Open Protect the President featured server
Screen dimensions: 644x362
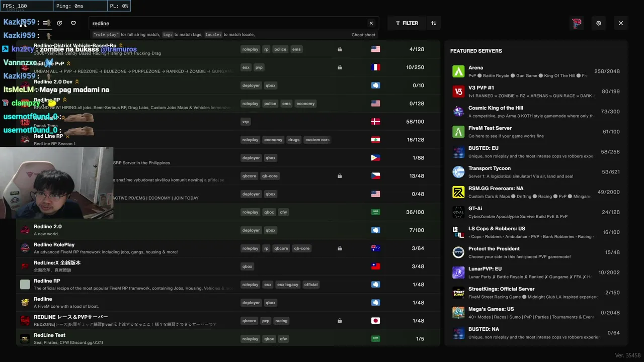click(537, 252)
